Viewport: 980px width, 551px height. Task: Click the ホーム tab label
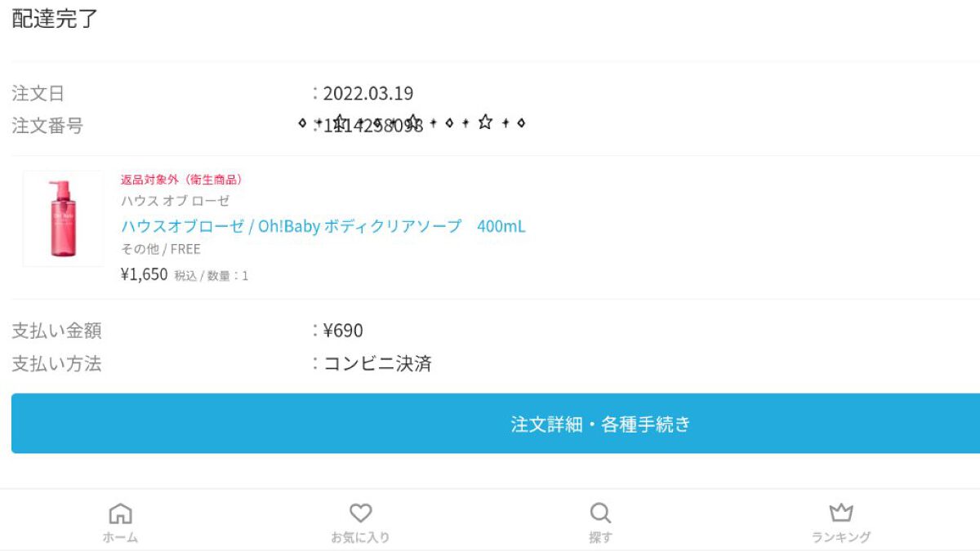point(120,537)
